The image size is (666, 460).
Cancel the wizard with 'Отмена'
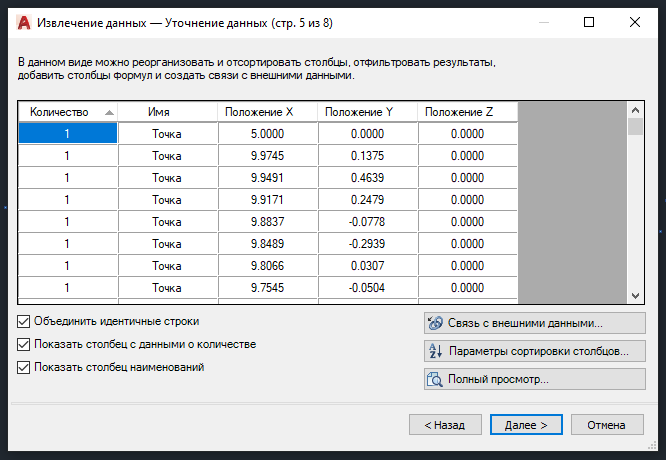tap(606, 424)
